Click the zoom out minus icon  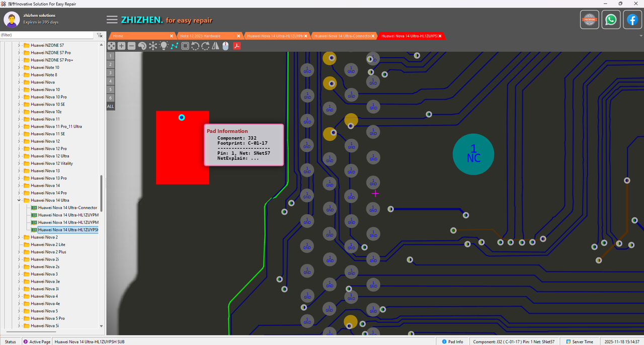tap(131, 46)
